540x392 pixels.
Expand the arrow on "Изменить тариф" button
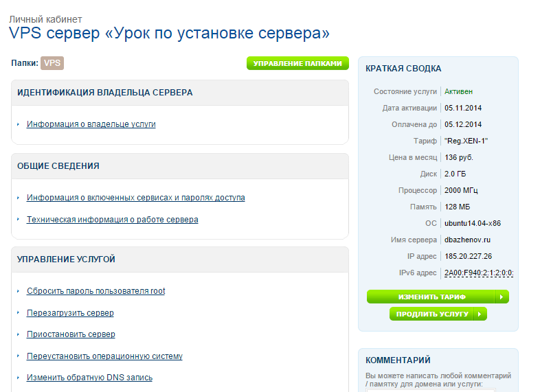[x=502, y=297]
